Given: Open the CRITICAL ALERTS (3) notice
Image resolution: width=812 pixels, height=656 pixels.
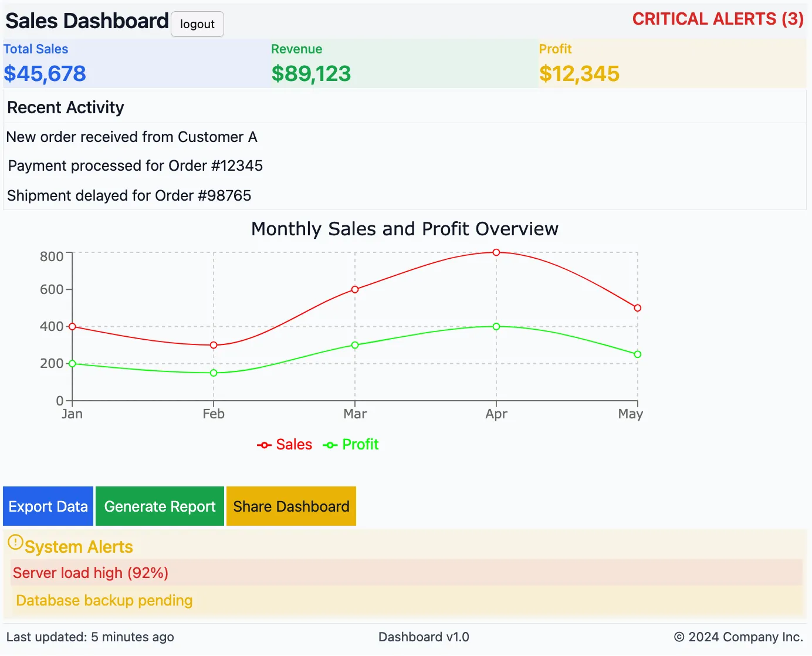Looking at the screenshot, I should (718, 19).
